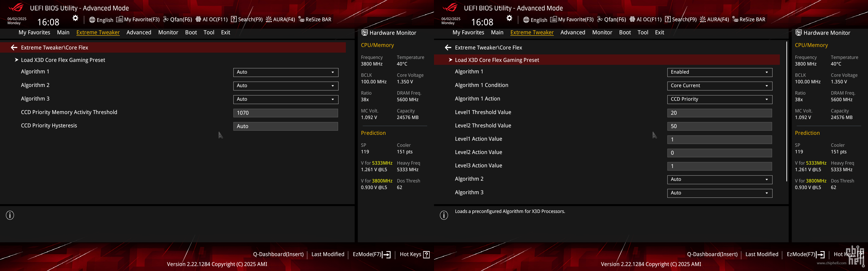Click the info icon in right help area

[444, 215]
